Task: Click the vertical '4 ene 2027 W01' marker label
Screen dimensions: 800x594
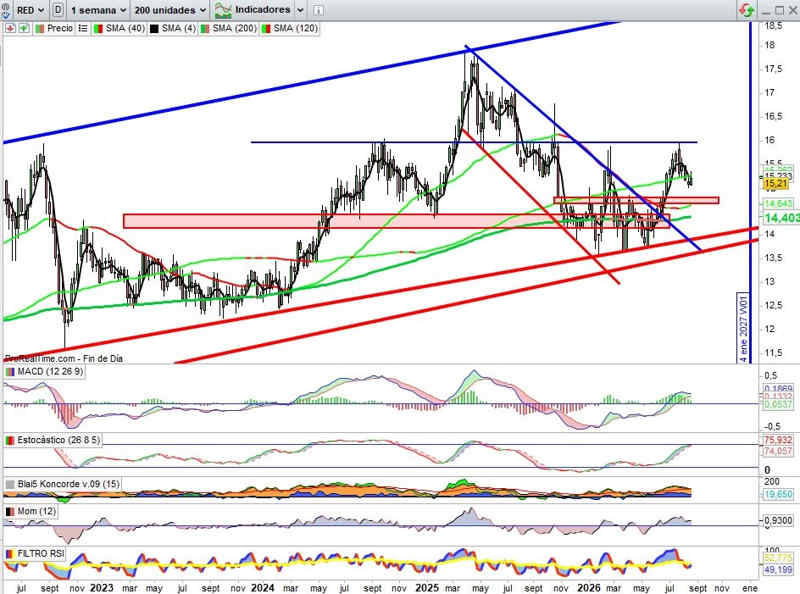Action: tap(743, 328)
